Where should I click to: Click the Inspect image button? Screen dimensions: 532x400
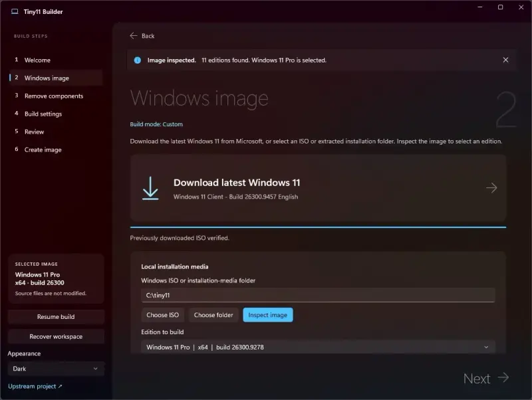click(x=268, y=315)
